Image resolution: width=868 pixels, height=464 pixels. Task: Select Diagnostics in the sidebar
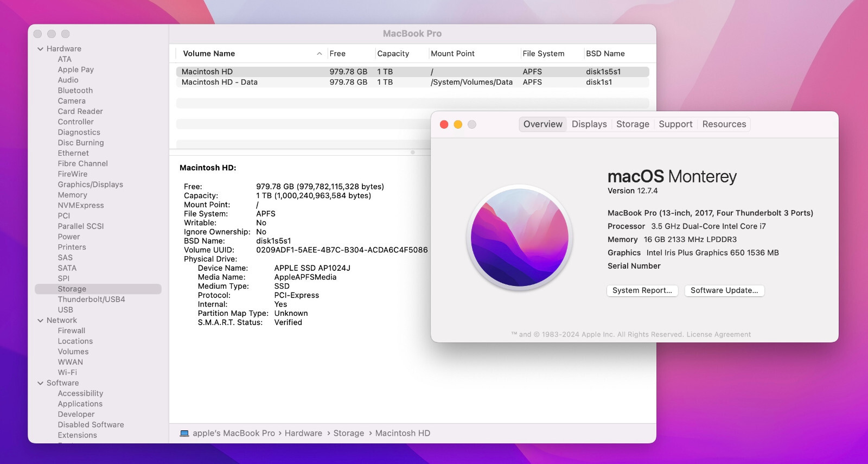coord(79,132)
